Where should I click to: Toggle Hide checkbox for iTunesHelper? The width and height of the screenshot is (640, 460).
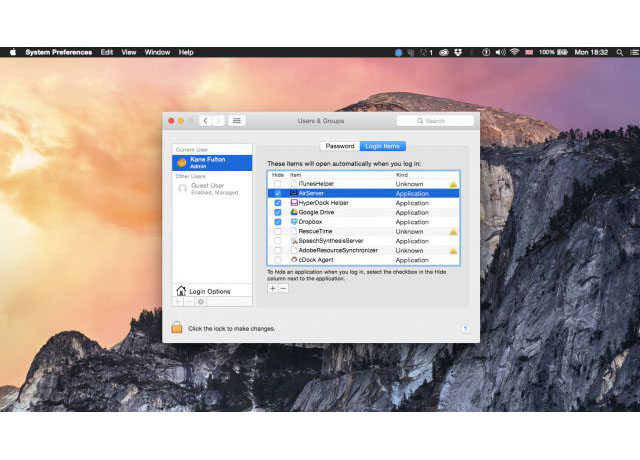click(278, 184)
